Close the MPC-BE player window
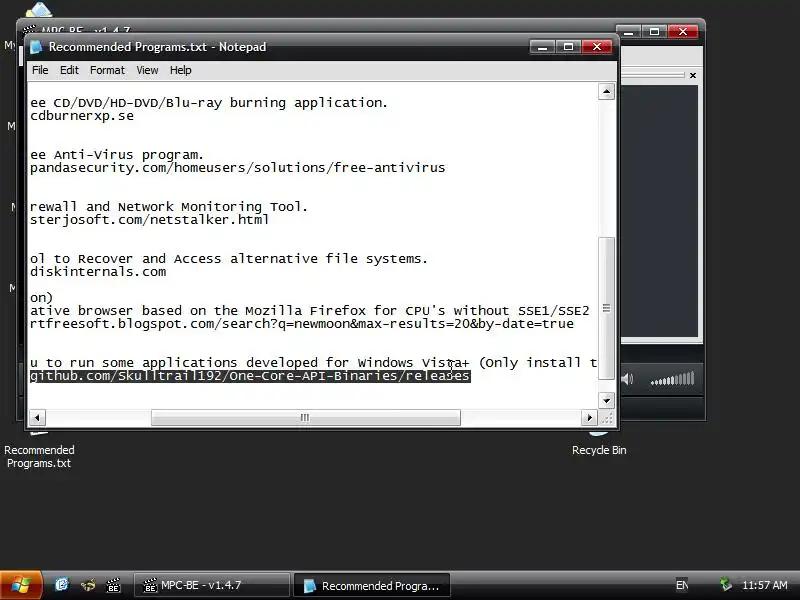Screen dimensions: 800x600 point(683,32)
